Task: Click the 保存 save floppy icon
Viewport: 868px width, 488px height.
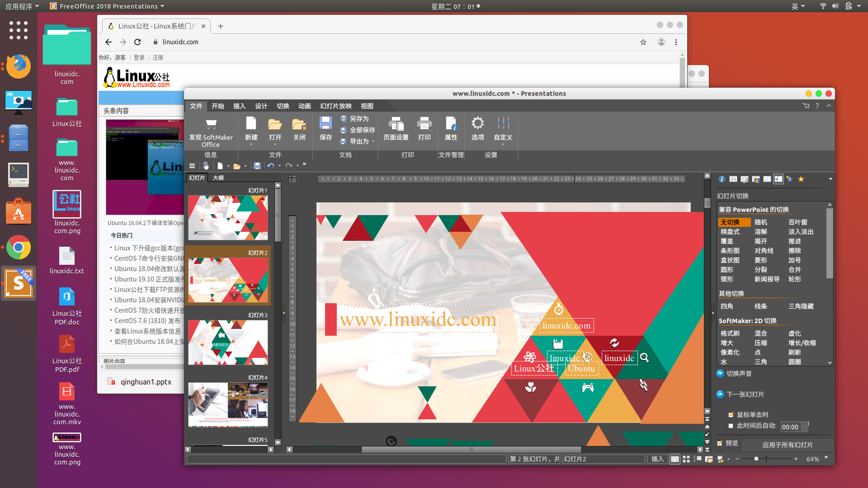Action: pyautogui.click(x=325, y=124)
